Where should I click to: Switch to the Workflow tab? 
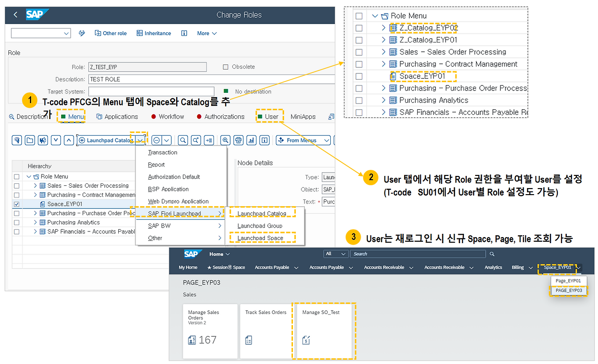[167, 117]
